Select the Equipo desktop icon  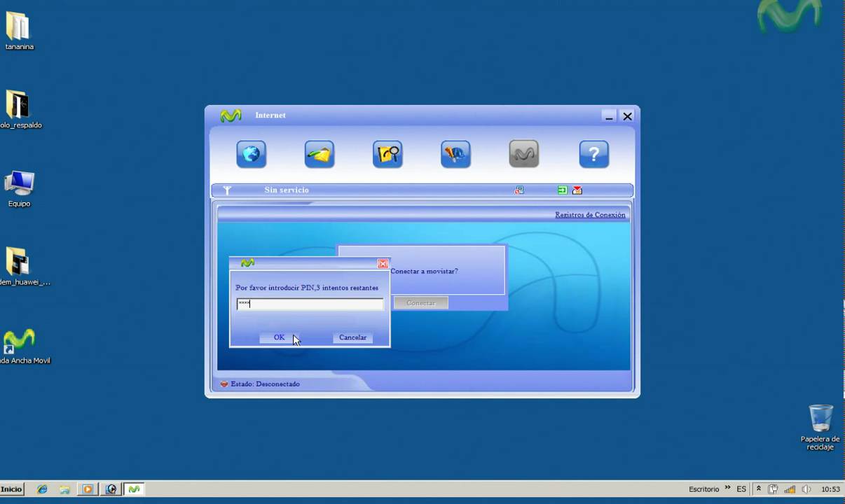click(x=19, y=188)
